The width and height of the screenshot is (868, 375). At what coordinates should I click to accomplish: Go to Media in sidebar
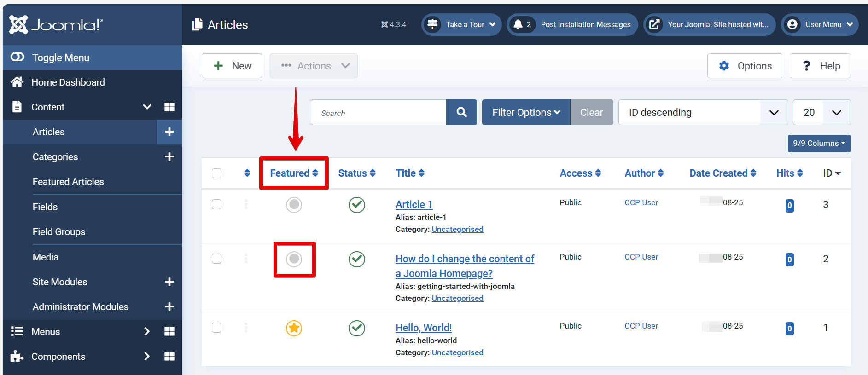[46, 257]
